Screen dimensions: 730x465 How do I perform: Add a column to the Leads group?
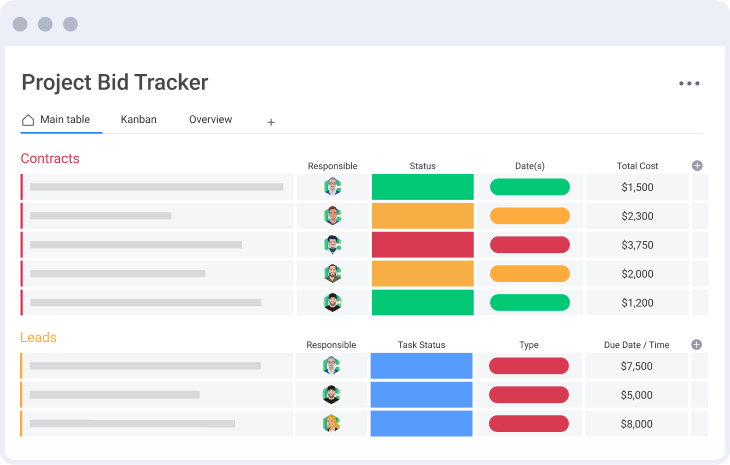[697, 345]
